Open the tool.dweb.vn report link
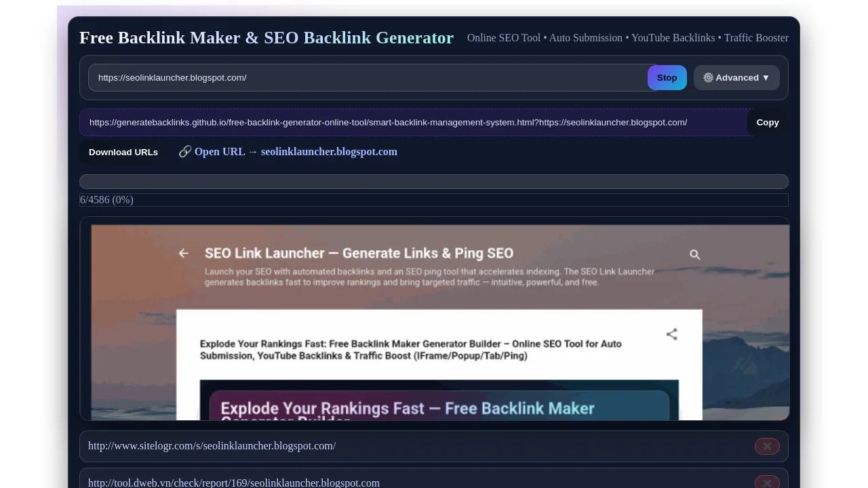Image resolution: width=868 pixels, height=488 pixels. (x=234, y=483)
